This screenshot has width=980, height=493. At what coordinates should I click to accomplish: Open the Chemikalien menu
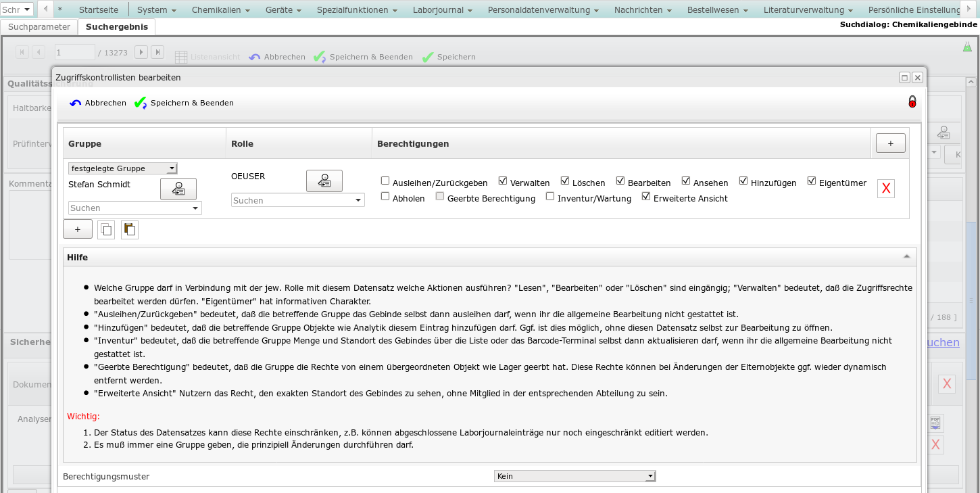coord(220,10)
